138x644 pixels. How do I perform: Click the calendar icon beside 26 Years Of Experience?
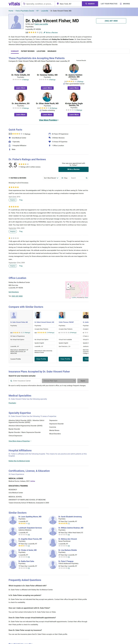pos(50,134)
